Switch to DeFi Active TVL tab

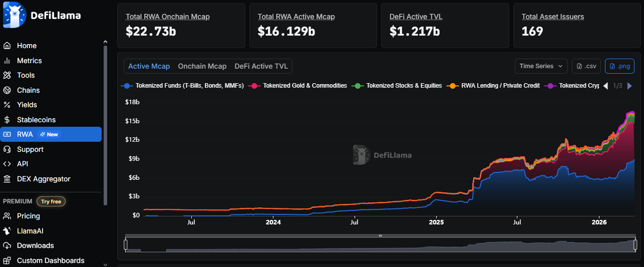point(261,66)
